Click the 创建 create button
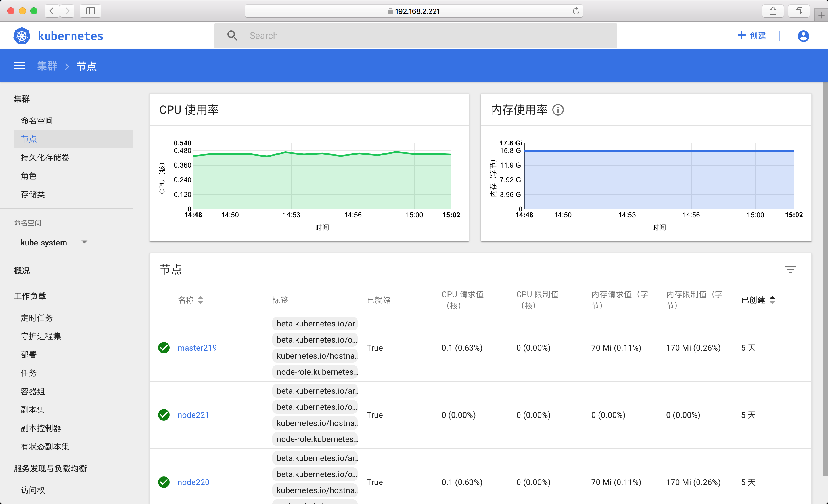 pos(752,36)
